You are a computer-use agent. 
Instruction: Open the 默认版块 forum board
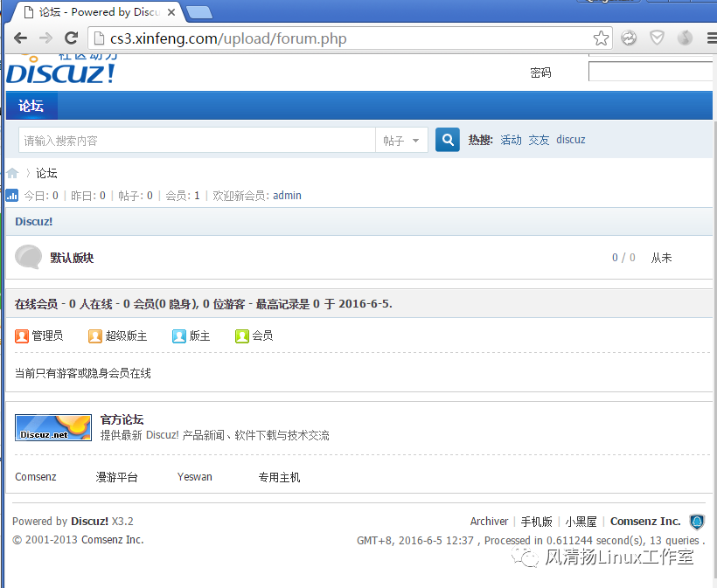[x=72, y=258]
